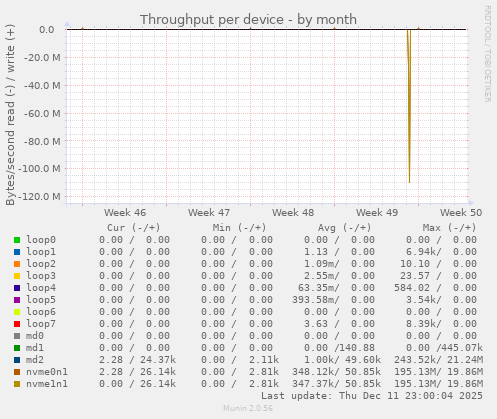Click the Avg (-/+) column header
Viewport: 497px width, 419px height.
pos(344,228)
